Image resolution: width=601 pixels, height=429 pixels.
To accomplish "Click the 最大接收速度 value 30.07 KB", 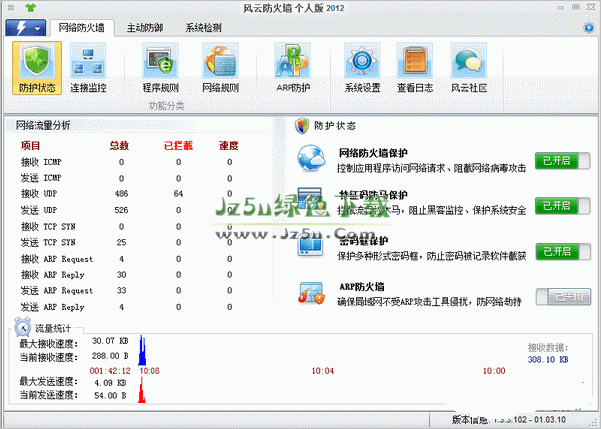I will 110,341.
